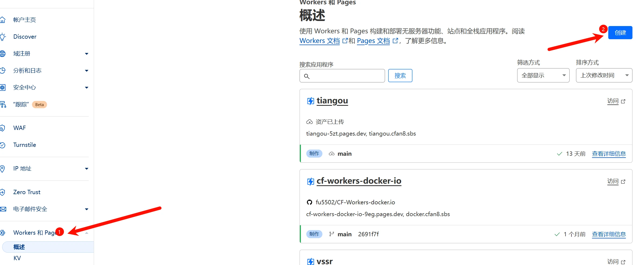Click the external link icon after Workers 文档
The width and height of the screenshot is (644, 265).
click(x=345, y=41)
